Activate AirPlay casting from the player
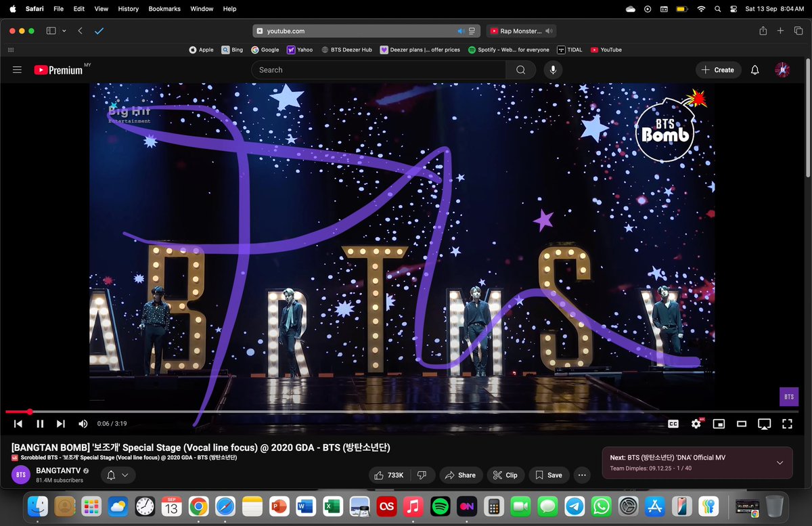 765,424
